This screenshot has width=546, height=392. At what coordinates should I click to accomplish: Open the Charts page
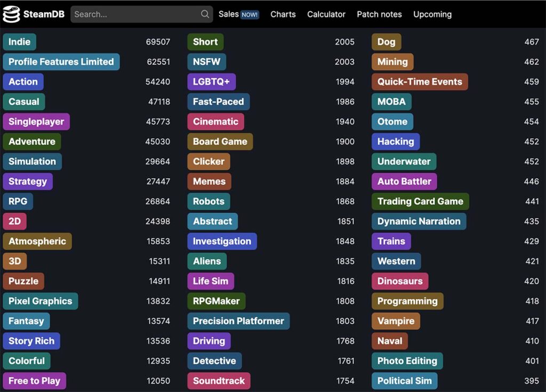(x=283, y=14)
